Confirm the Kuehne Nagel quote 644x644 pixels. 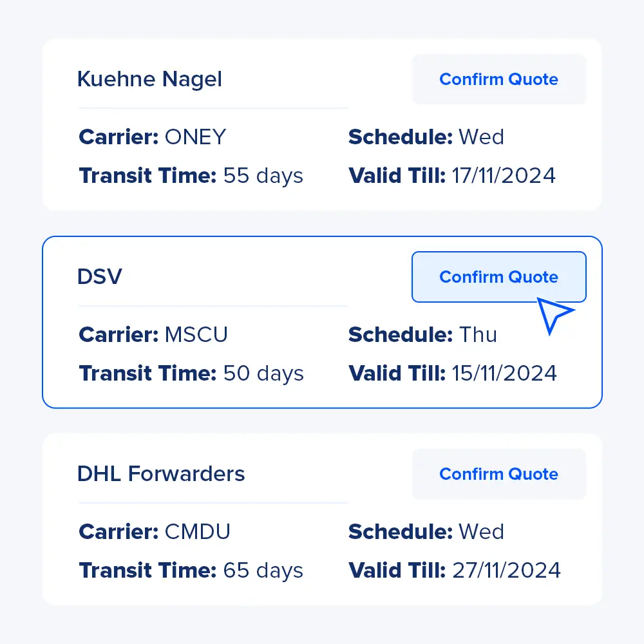coord(498,80)
